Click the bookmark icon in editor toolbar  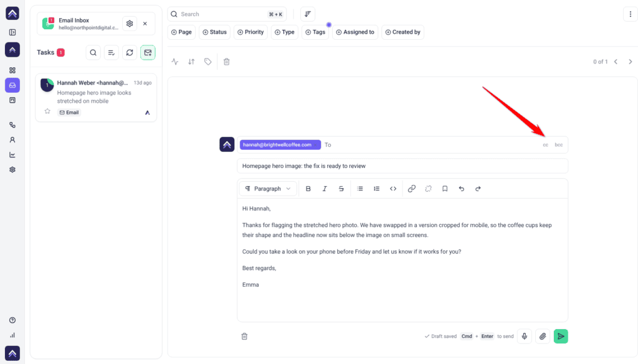click(445, 189)
